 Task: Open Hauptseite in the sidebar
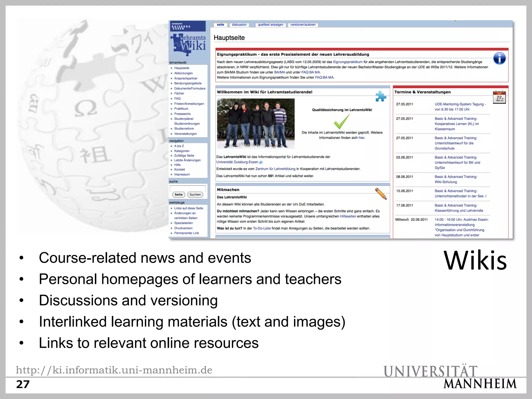[182, 68]
